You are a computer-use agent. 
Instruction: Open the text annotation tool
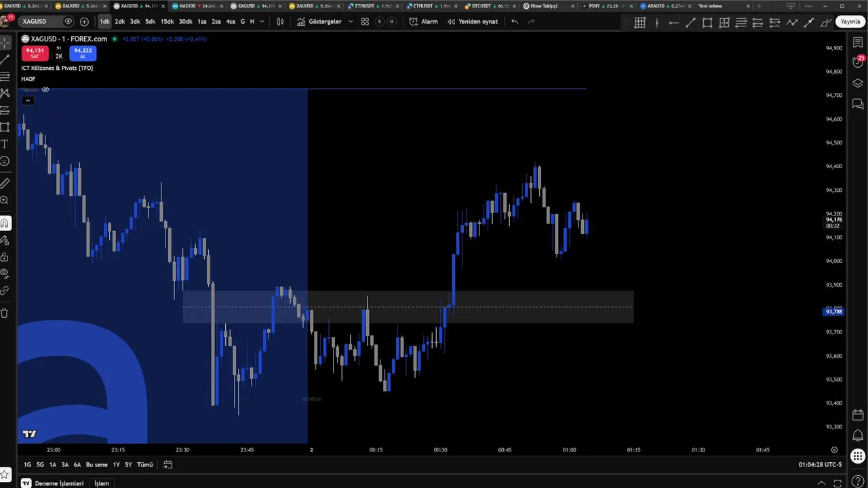[5, 144]
